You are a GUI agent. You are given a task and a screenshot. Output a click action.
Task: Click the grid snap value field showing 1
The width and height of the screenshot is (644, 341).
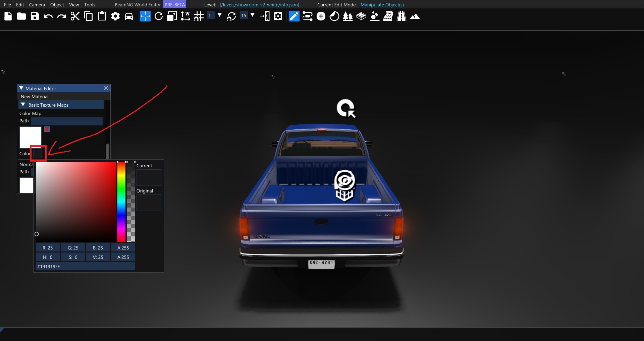[211, 15]
